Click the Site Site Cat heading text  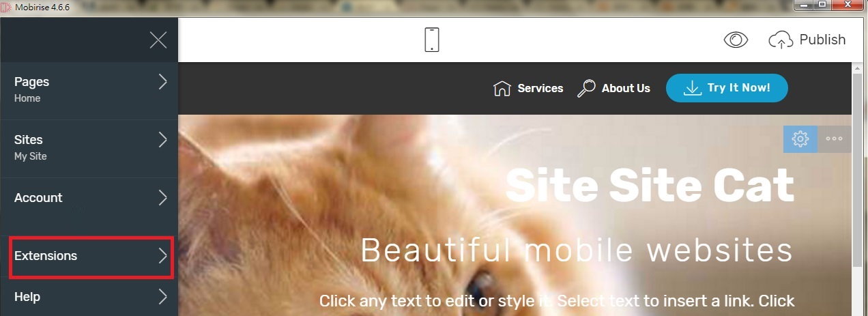coord(650,185)
